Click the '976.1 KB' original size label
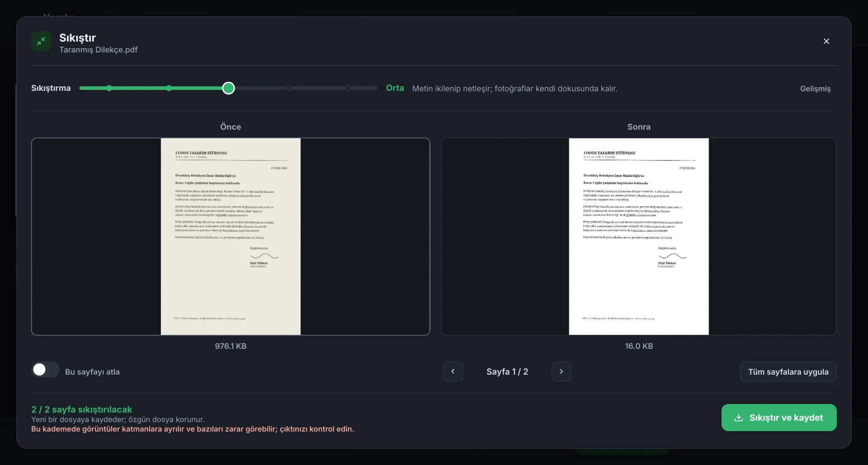 click(x=231, y=346)
